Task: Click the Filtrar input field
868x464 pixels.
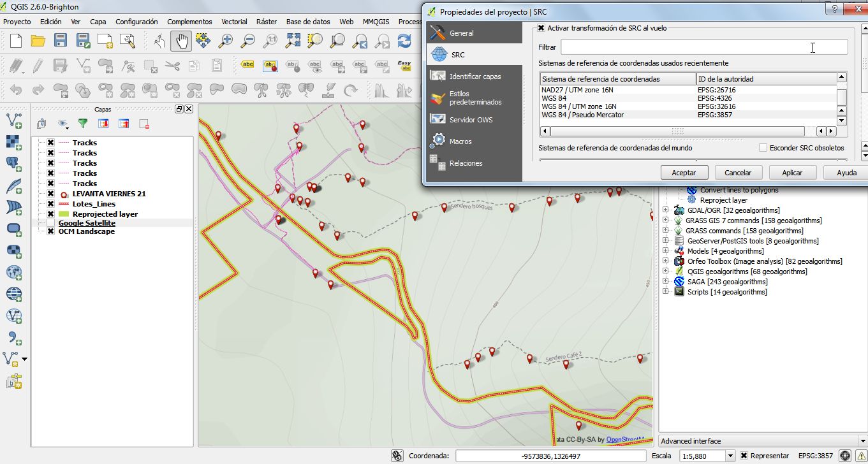Action: point(704,47)
